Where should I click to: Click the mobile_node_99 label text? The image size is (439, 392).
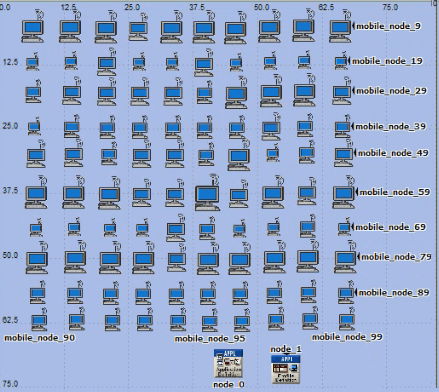pyautogui.click(x=347, y=337)
